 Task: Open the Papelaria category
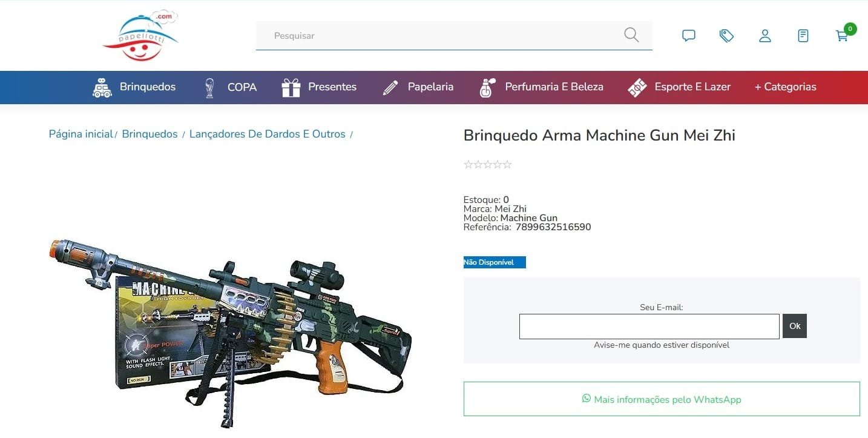pyautogui.click(x=418, y=87)
